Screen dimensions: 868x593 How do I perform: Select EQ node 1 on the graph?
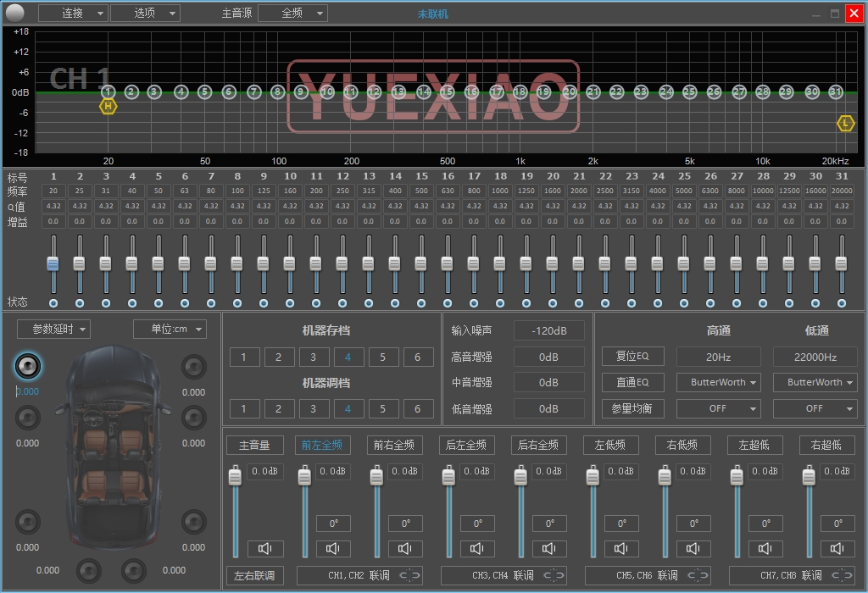point(108,91)
